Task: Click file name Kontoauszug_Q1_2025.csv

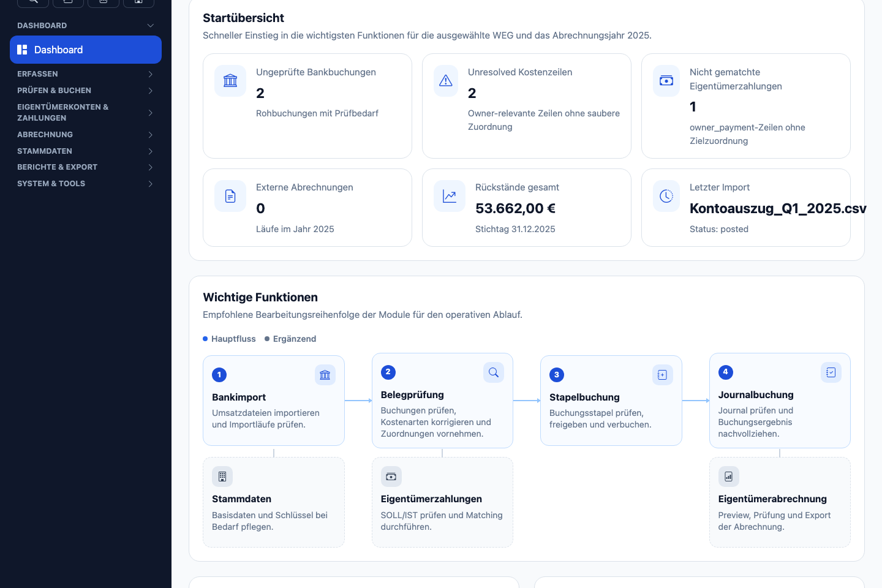Action: pos(778,208)
